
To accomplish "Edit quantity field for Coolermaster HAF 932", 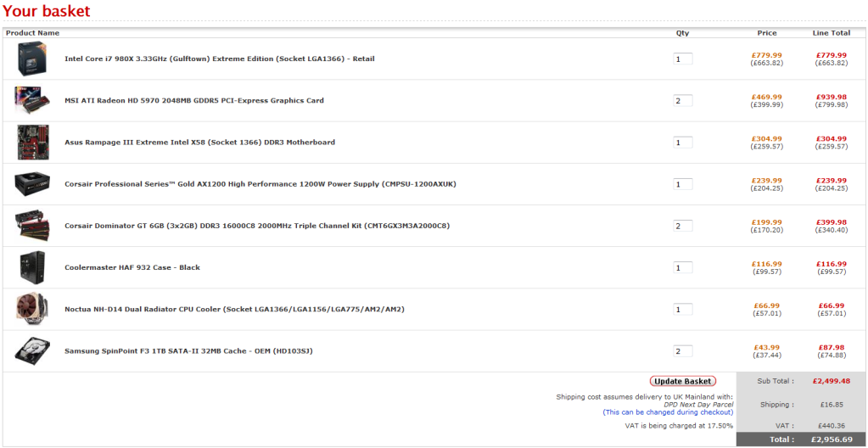I will tap(682, 267).
